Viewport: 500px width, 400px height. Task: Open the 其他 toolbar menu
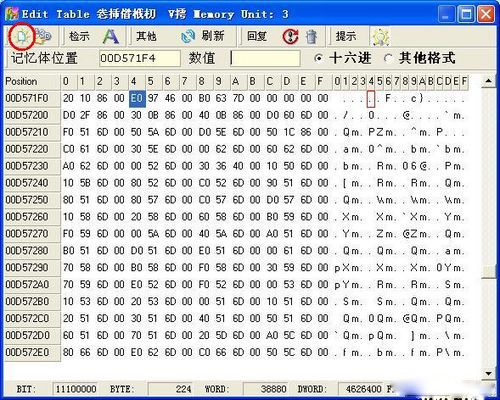(146, 36)
